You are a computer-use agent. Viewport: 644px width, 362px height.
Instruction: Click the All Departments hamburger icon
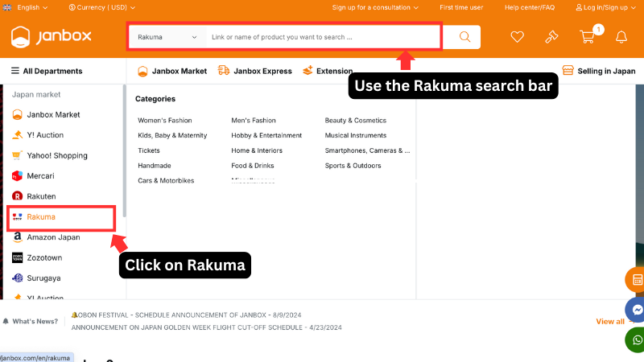[x=15, y=71]
